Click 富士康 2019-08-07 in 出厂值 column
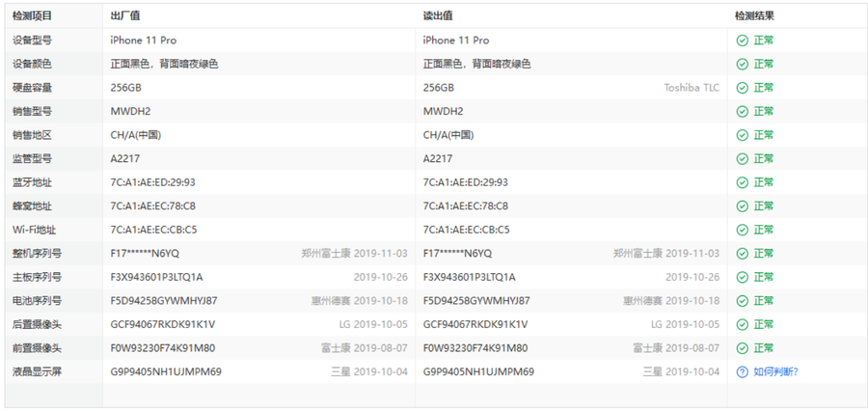868x411 pixels. coord(365,348)
